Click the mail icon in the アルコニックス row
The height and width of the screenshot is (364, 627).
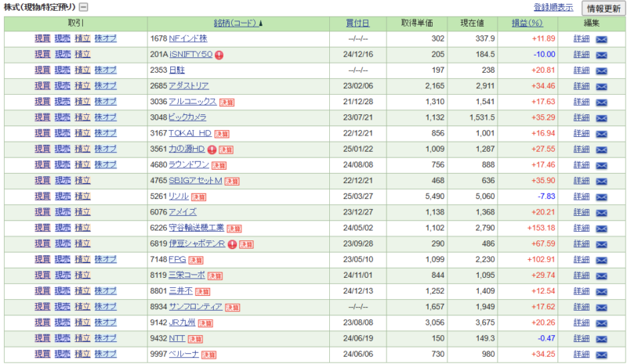[x=601, y=103]
